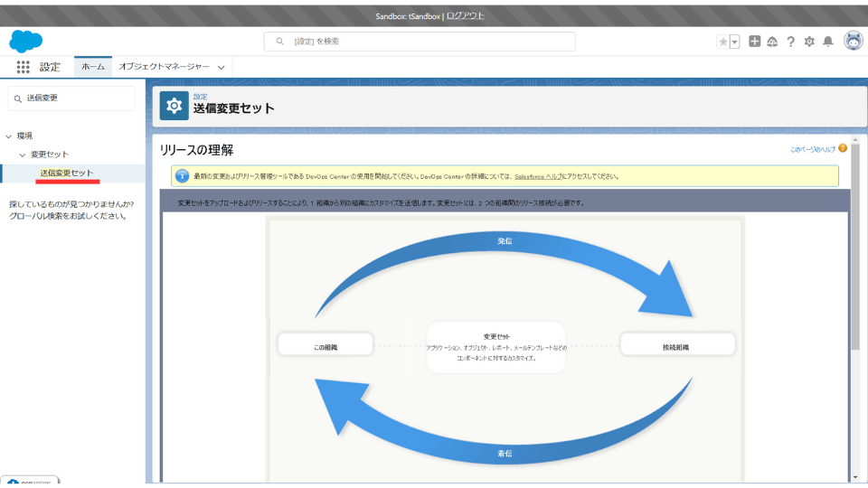Click the Salesforce cloud logo
868x488 pixels.
[x=26, y=41]
